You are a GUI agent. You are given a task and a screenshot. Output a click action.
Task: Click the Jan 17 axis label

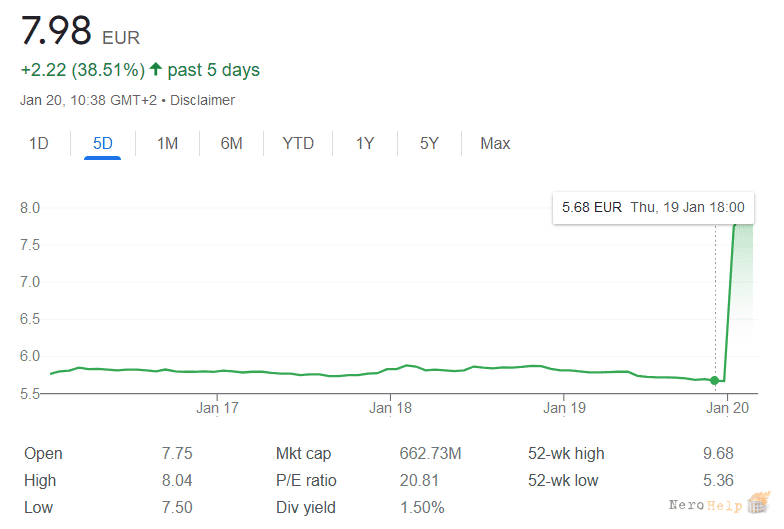pos(217,408)
